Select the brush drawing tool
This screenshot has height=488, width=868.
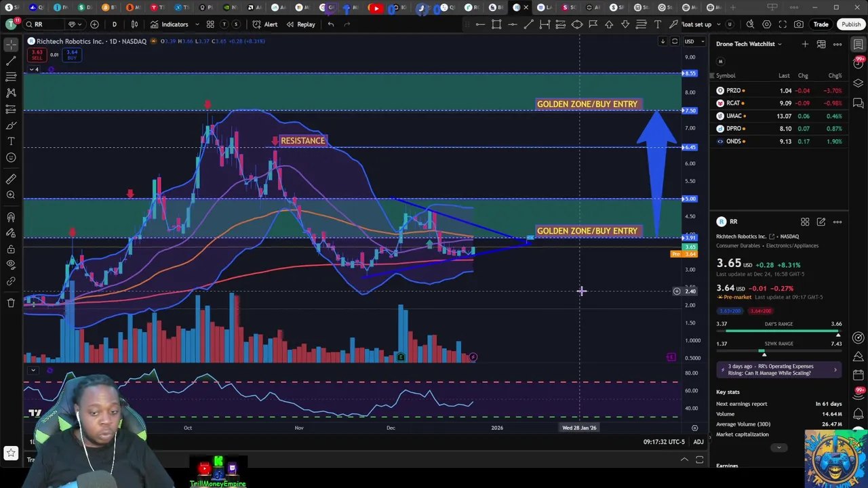coord(11,125)
